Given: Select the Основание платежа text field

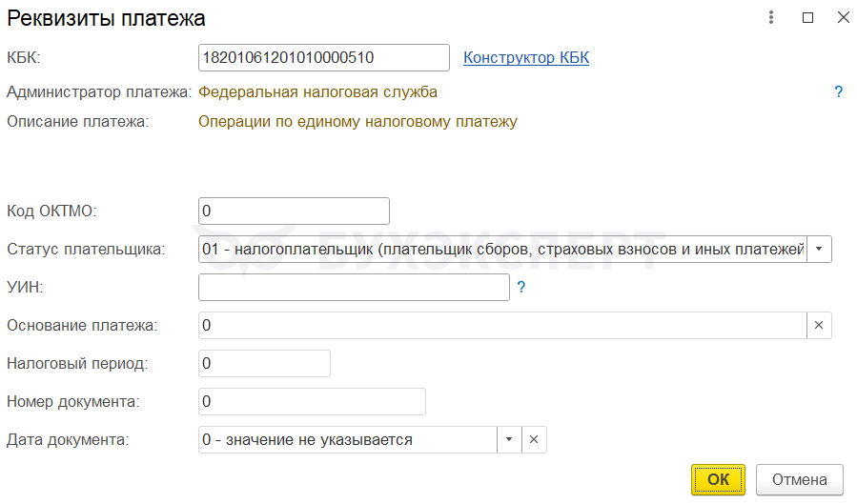Looking at the screenshot, I should [x=502, y=325].
